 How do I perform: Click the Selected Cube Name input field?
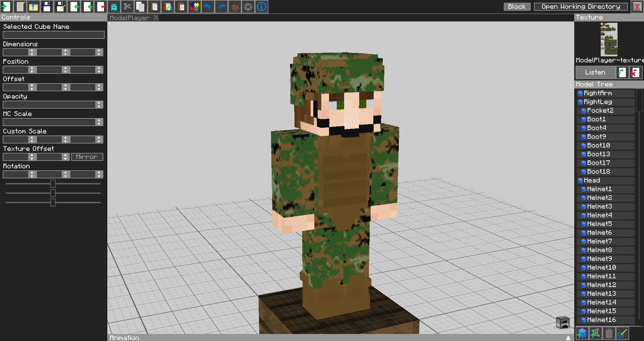(x=54, y=35)
